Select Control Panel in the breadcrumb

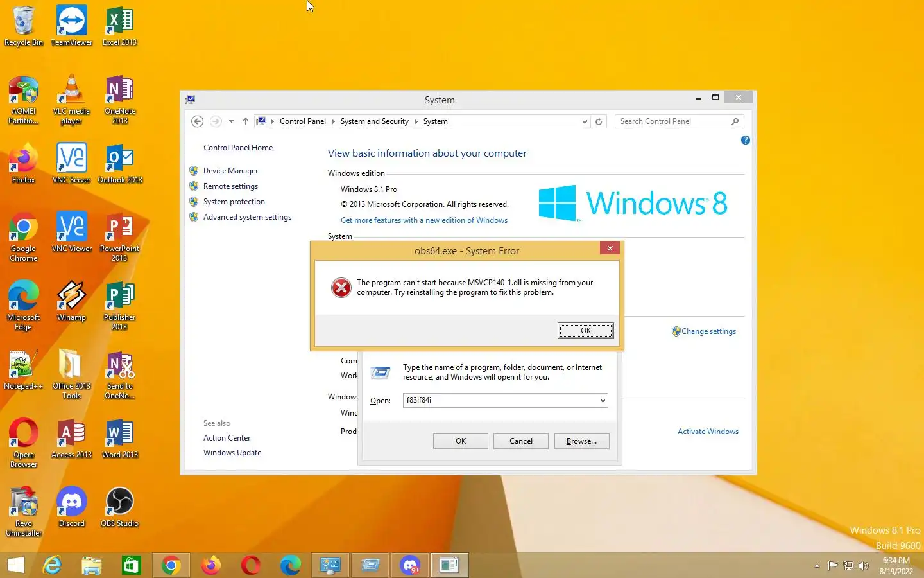click(303, 121)
